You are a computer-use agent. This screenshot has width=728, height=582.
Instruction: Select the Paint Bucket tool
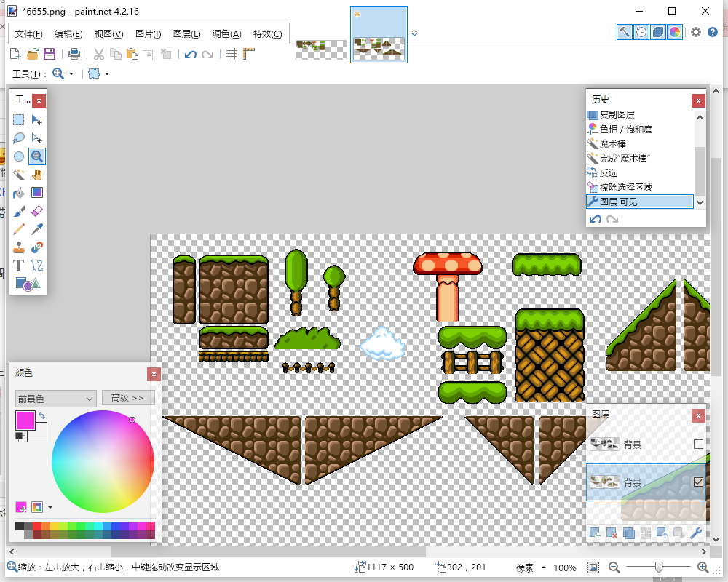(x=19, y=193)
